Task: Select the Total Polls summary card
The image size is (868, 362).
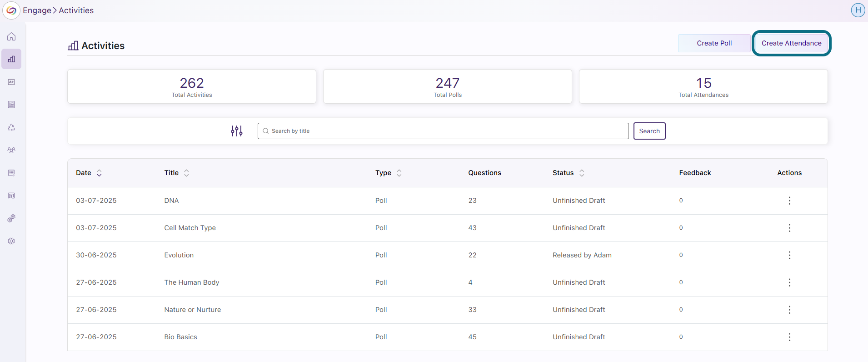Action: point(448,86)
